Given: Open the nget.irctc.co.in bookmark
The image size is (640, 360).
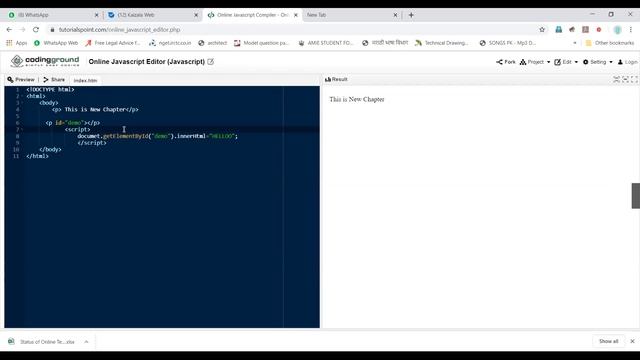Looking at the screenshot, I should tap(170, 43).
